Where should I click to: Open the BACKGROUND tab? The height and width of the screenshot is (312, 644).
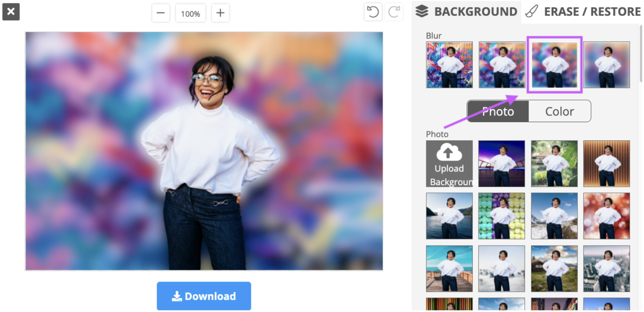tap(466, 12)
